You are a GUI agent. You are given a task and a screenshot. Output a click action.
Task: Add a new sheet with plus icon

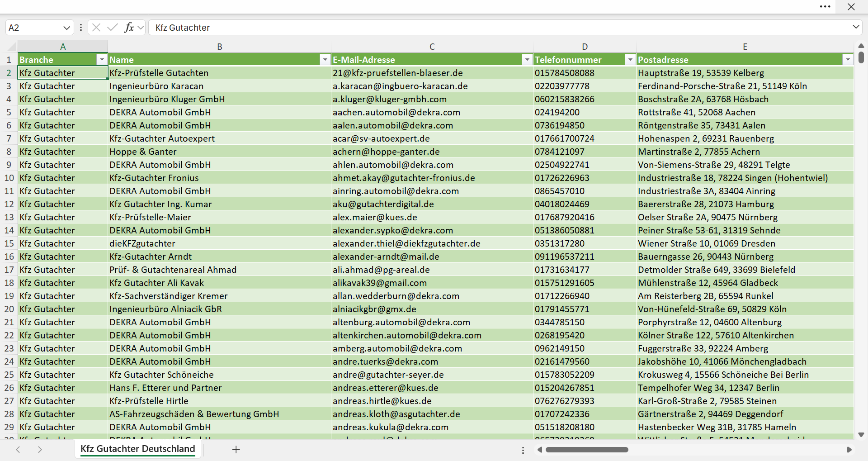pos(236,449)
